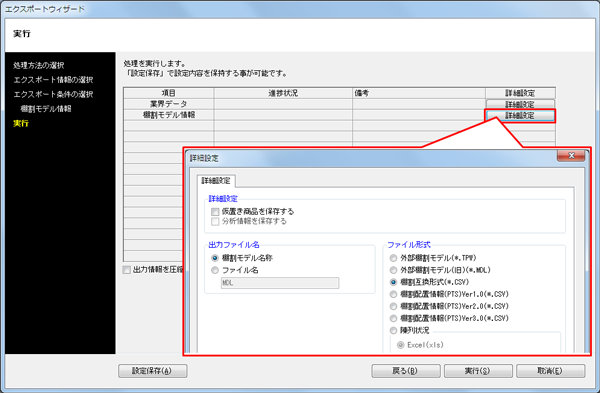Close the 詳細設定 dialog
The width and height of the screenshot is (600, 393).
(571, 155)
